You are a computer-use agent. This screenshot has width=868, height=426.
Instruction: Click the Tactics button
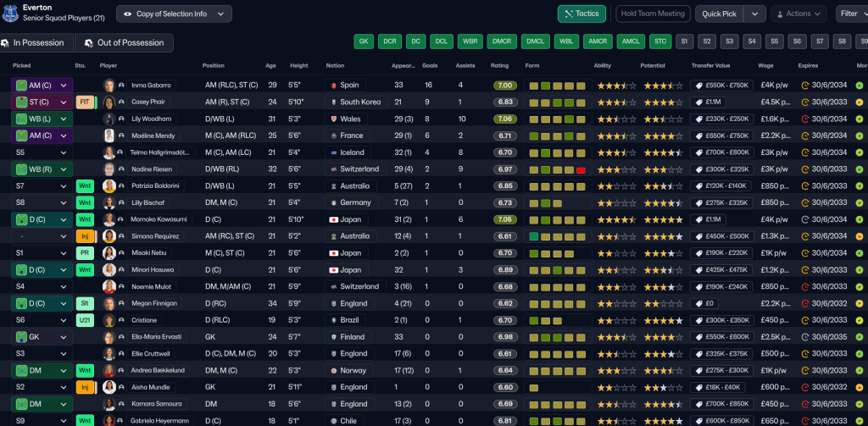pyautogui.click(x=581, y=14)
